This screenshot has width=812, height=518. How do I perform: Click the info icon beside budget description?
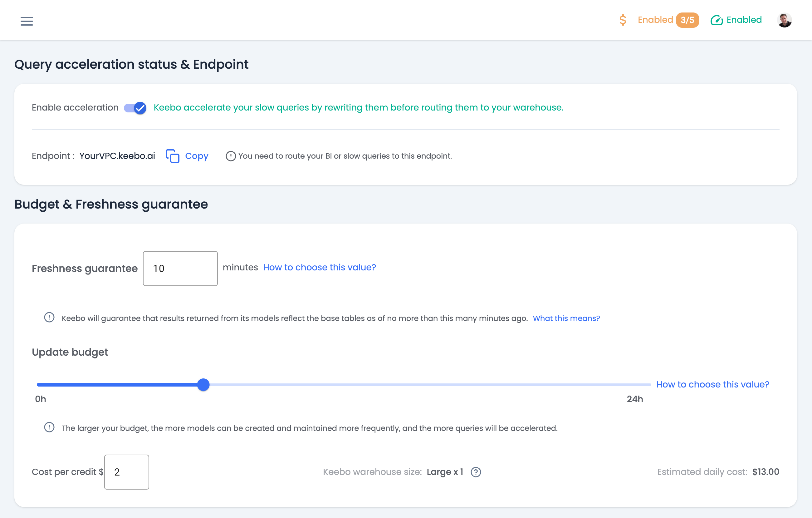pyautogui.click(x=49, y=427)
